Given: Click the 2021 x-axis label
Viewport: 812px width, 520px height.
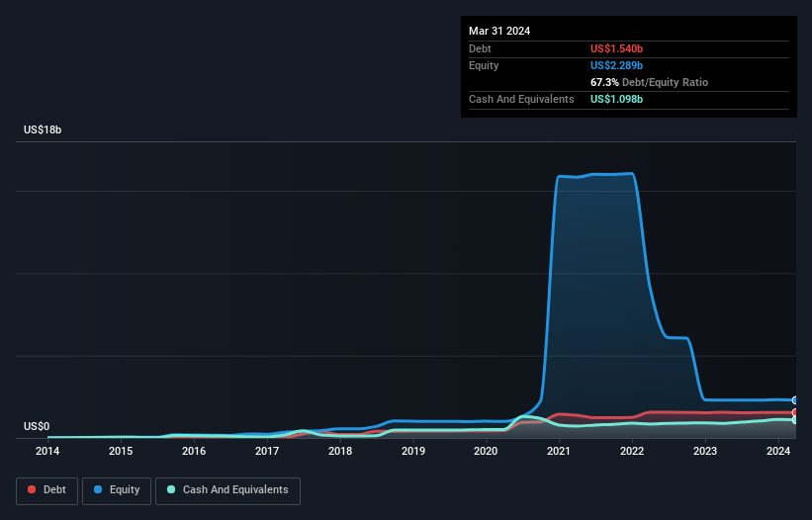Looking at the screenshot, I should tap(559, 451).
